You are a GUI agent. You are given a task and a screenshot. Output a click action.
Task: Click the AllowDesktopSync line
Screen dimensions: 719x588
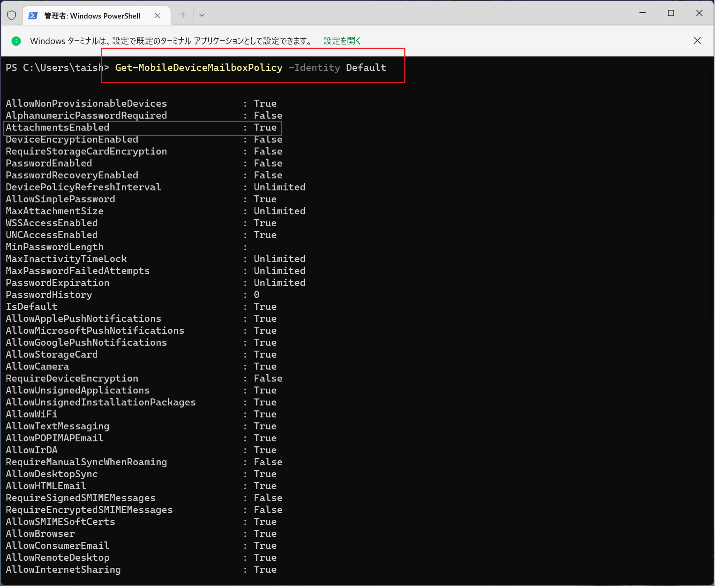coord(141,474)
